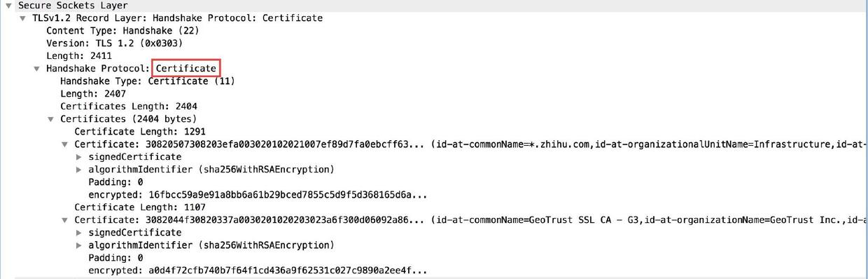Collapse the Certificates (2404 bytes) triangle
868x279 pixels.
tap(50, 119)
